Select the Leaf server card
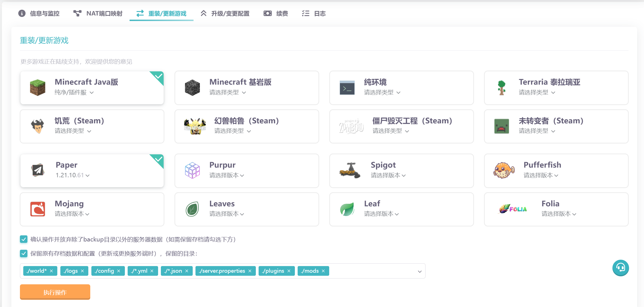Viewport: 644px width, 307px height. 401,209
